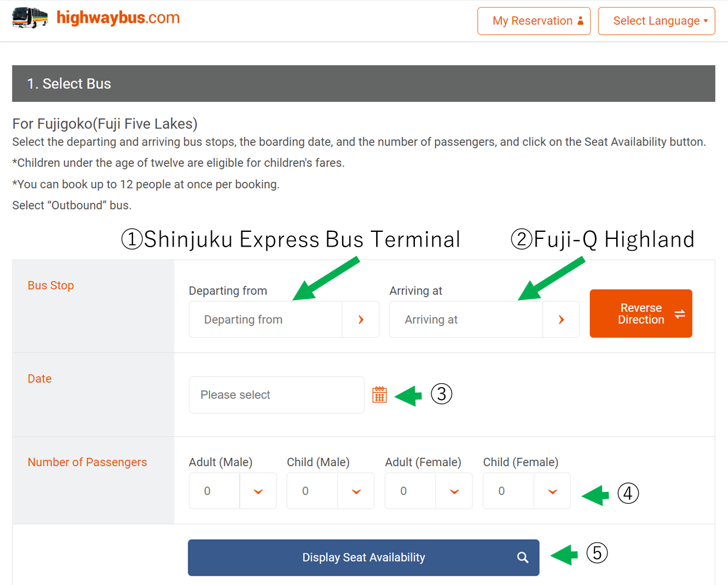728x585 pixels.
Task: Open the Select Language dropdown
Action: click(657, 21)
